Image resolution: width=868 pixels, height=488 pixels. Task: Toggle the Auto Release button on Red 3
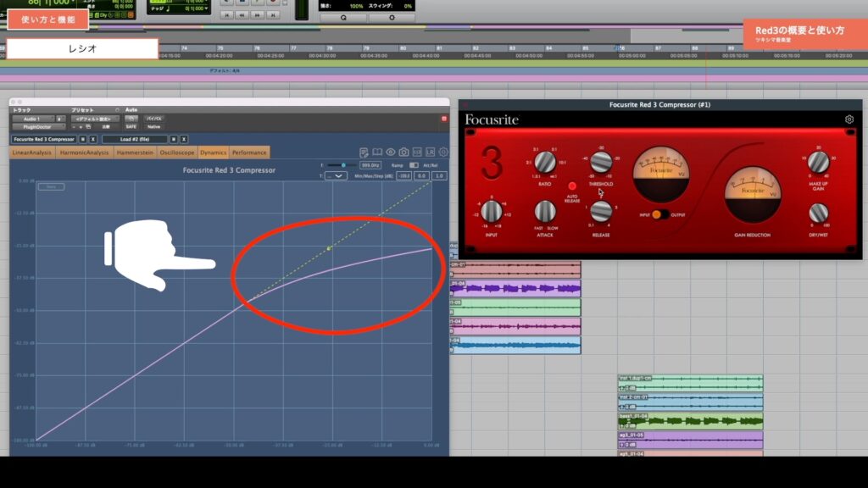click(x=572, y=186)
